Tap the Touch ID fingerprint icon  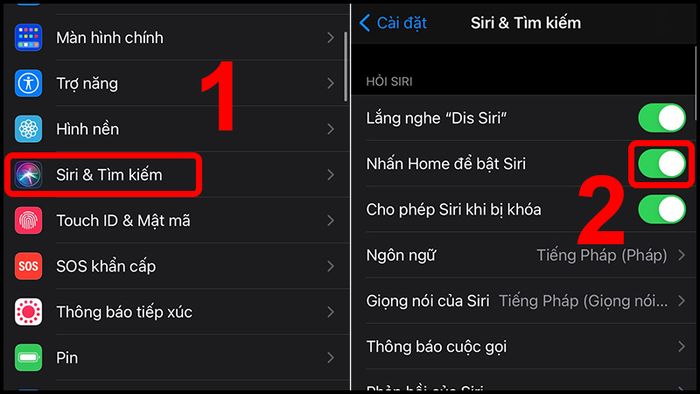tap(28, 220)
